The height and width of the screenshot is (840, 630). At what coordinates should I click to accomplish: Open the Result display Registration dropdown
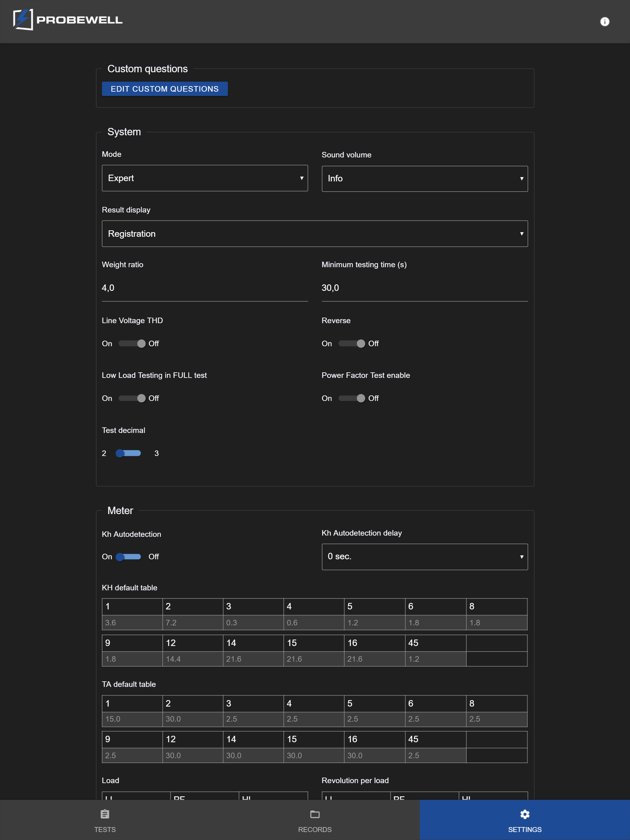315,234
